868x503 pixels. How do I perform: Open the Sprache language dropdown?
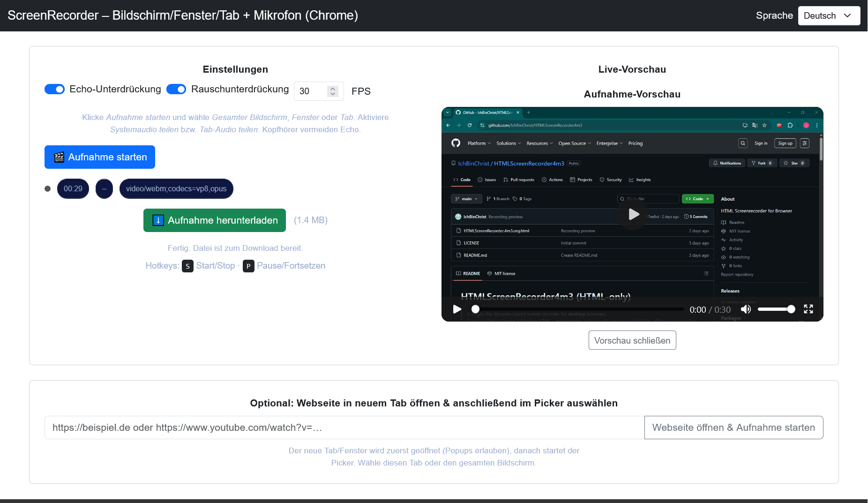tap(829, 15)
